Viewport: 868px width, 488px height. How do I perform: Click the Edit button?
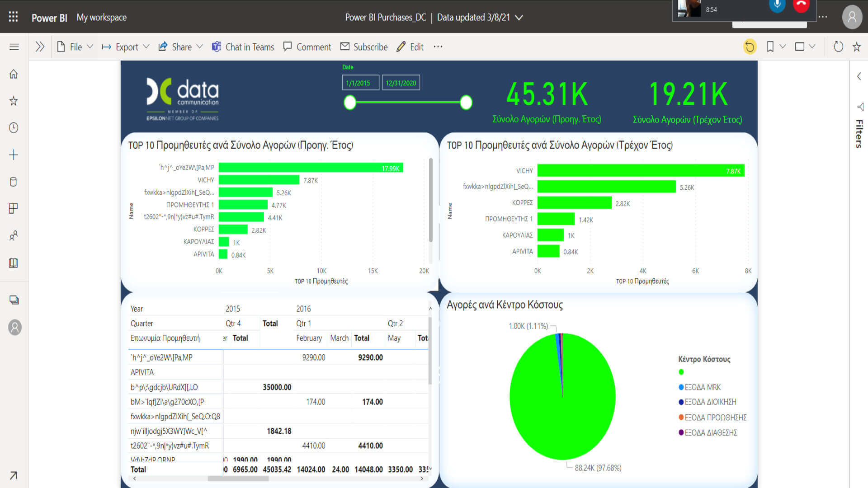(x=410, y=47)
